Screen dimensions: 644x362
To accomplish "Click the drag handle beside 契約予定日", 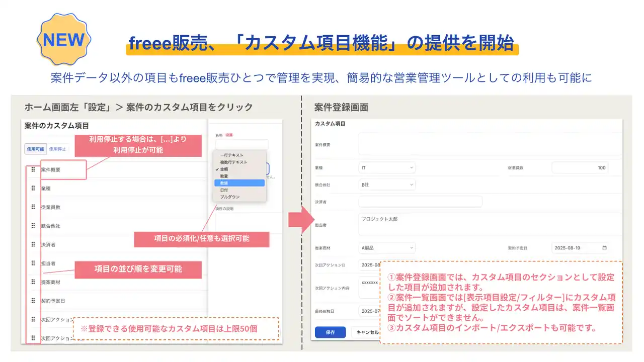I will [33, 301].
